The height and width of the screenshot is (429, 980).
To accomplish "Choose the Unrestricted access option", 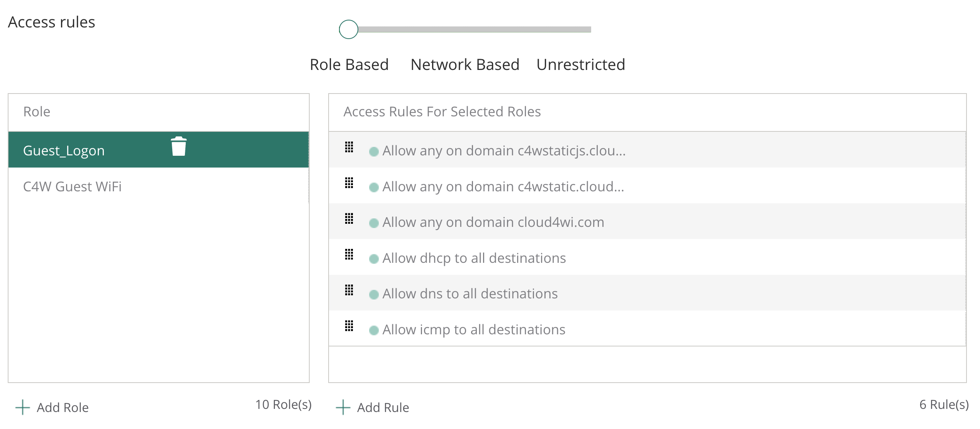I will pyautogui.click(x=581, y=65).
